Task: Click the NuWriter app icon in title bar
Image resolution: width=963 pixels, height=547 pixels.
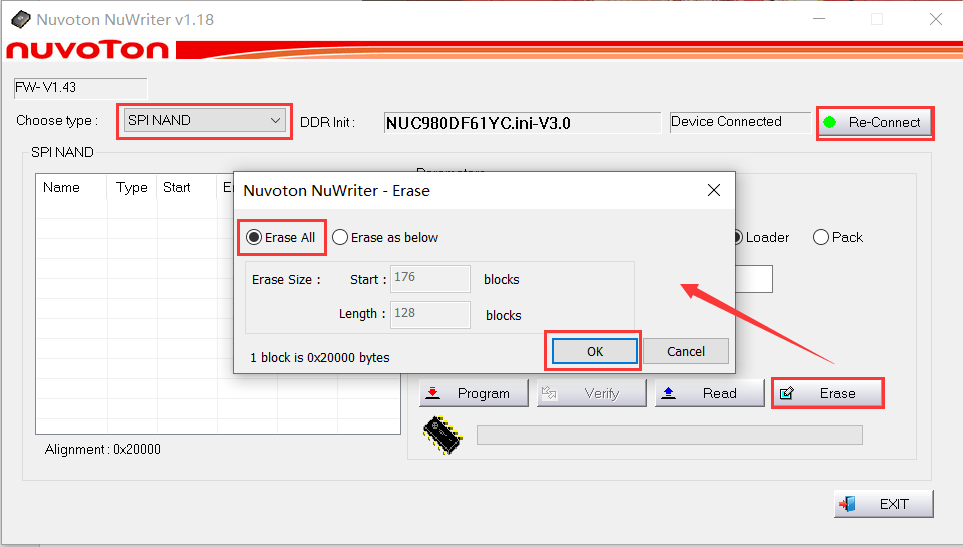Action: (21, 20)
